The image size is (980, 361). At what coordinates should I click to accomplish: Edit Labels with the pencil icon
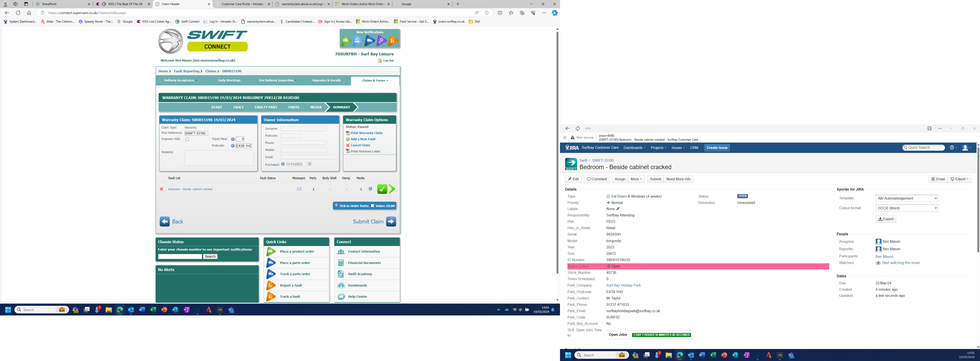618,209
